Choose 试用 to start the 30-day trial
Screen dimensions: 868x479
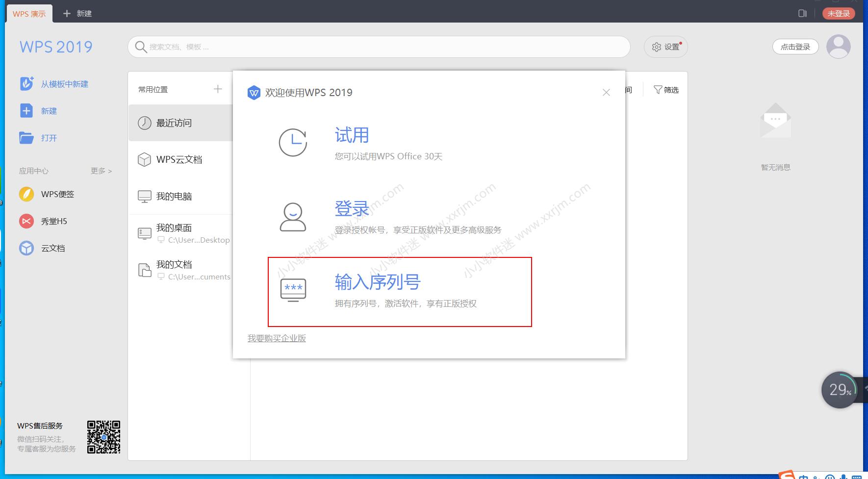click(x=351, y=136)
